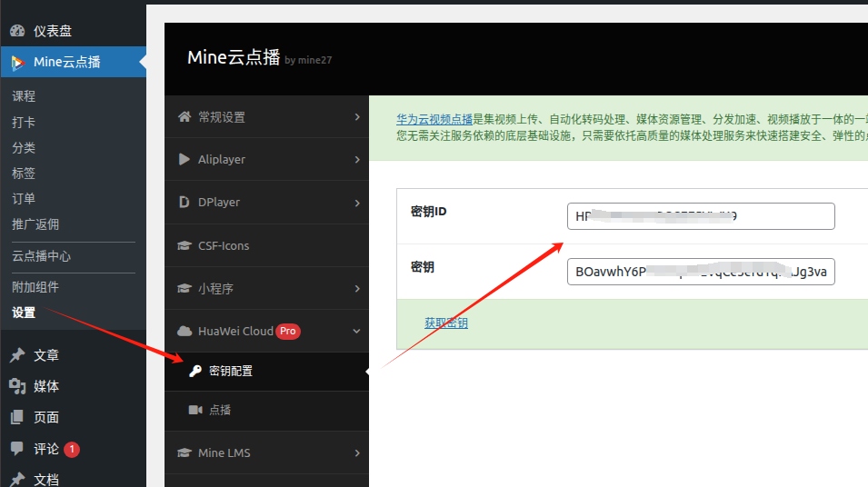868x487 pixels.
Task: Switch to the 常规设置 tab
Action: (267, 117)
